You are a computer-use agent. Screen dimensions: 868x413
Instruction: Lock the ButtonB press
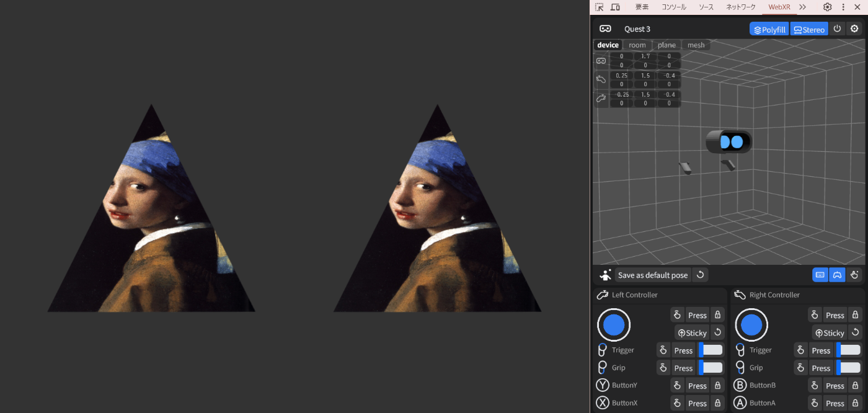coord(854,385)
